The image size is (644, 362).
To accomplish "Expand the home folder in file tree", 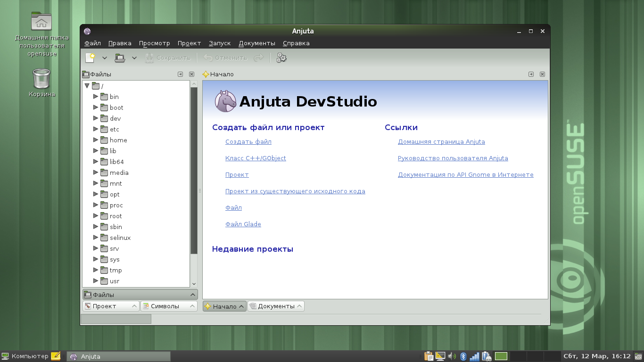I will 96,140.
